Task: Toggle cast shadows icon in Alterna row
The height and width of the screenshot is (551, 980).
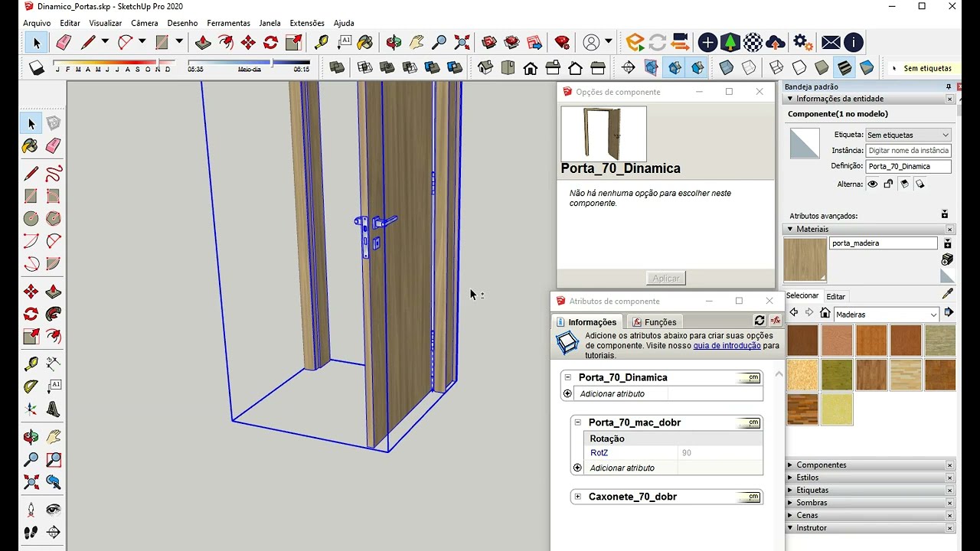Action: pos(904,184)
